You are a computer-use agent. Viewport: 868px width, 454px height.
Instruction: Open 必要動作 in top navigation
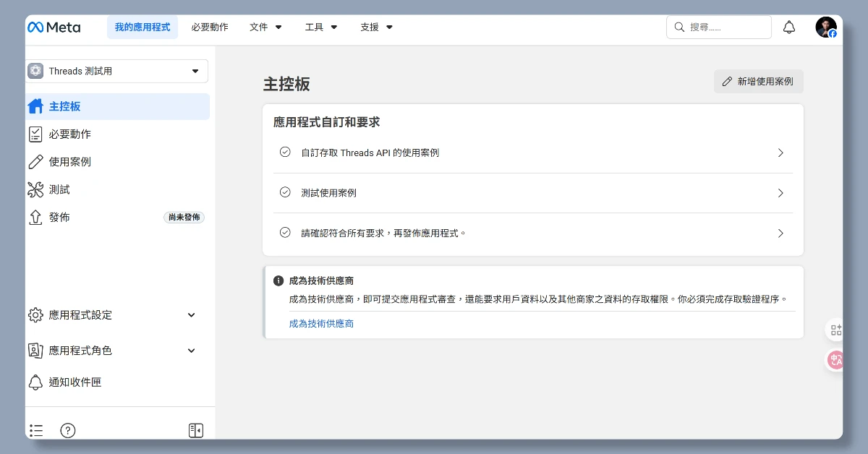click(210, 27)
